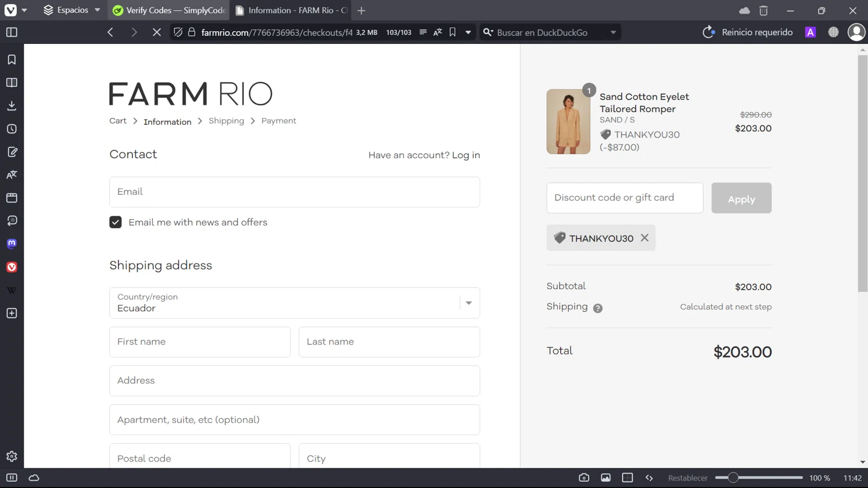Open tab tiling icon in status bar
The width and height of the screenshot is (868, 488).
pyautogui.click(x=627, y=478)
